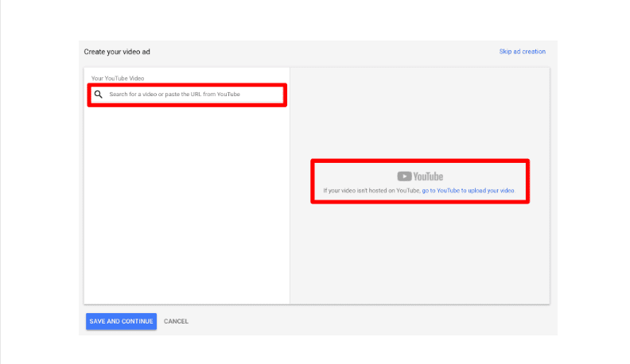Click the gray YouTube play button logo

(404, 176)
